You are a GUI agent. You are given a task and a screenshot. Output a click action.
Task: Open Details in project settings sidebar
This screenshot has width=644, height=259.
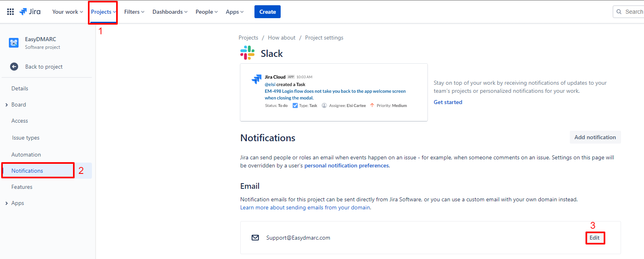point(20,88)
